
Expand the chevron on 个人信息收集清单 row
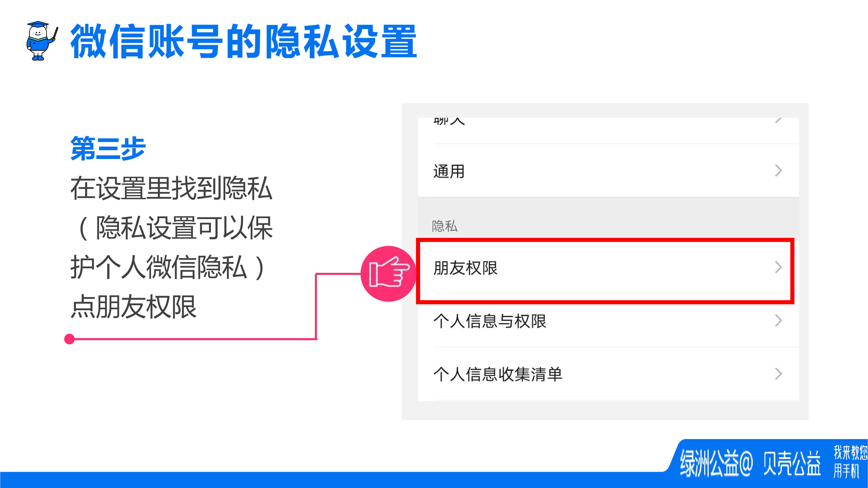pyautogui.click(x=778, y=374)
